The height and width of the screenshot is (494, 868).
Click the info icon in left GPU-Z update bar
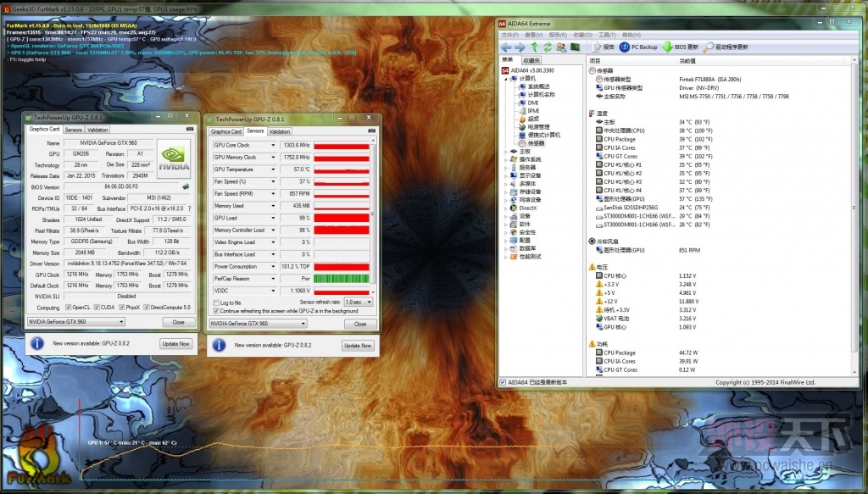click(x=37, y=343)
